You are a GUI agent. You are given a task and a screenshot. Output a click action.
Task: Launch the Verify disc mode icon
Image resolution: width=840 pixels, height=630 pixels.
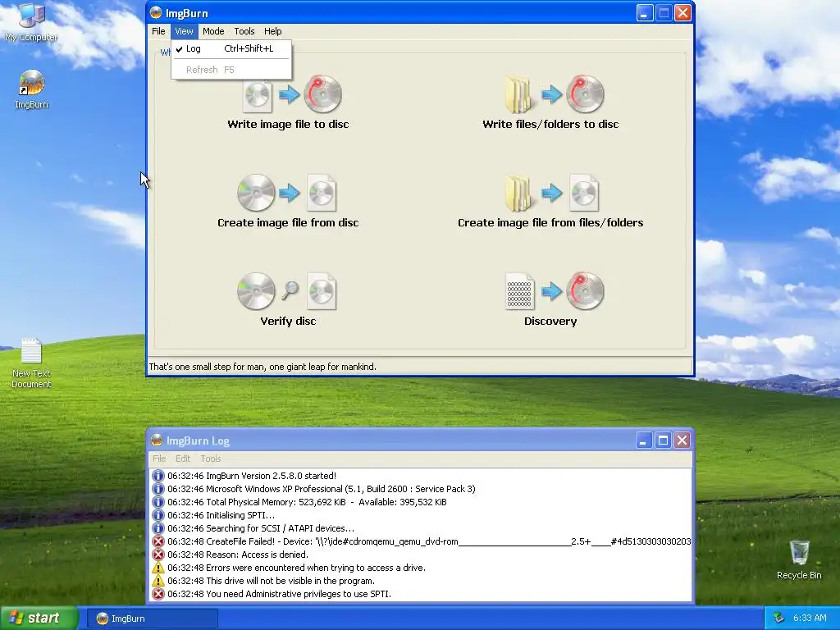[x=287, y=291]
